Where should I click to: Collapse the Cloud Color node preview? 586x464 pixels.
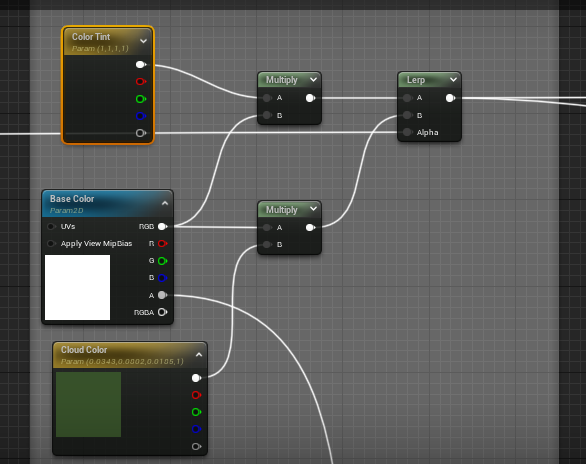click(199, 355)
